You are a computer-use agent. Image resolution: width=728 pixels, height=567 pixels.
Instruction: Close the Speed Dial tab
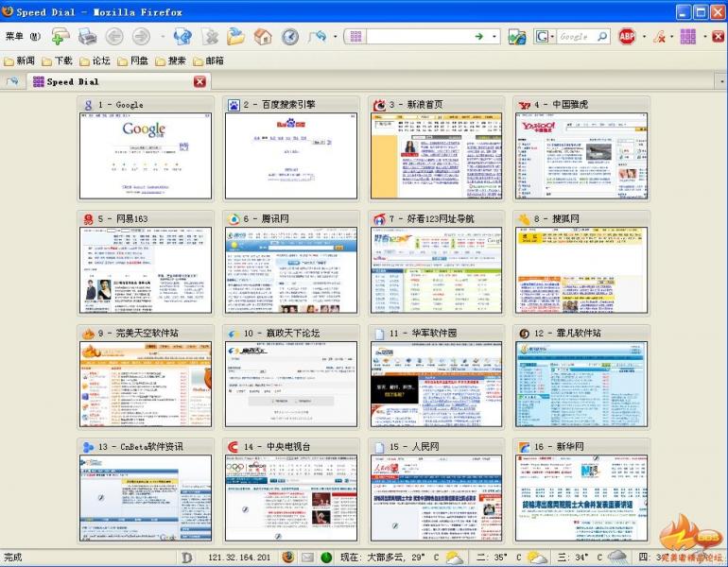(x=199, y=81)
